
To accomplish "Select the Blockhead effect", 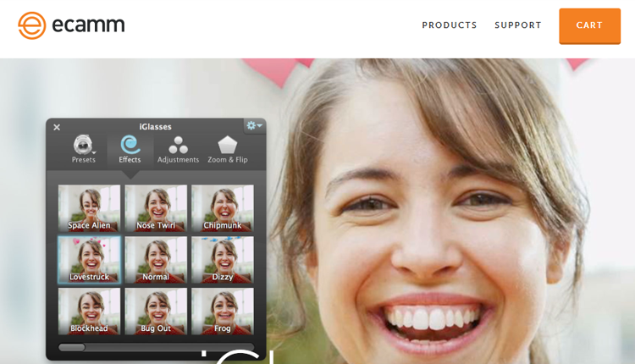I will [x=89, y=311].
